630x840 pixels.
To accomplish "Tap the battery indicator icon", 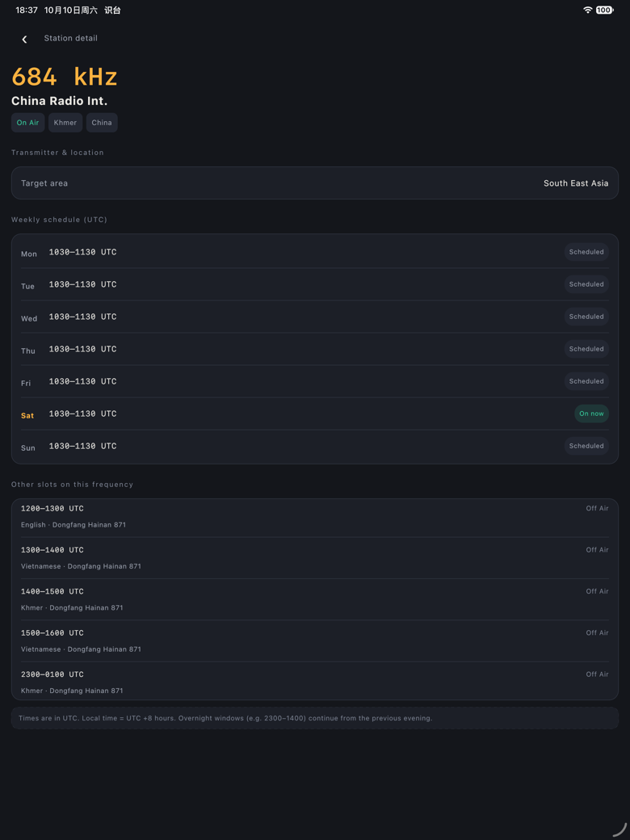I will 605,10.
